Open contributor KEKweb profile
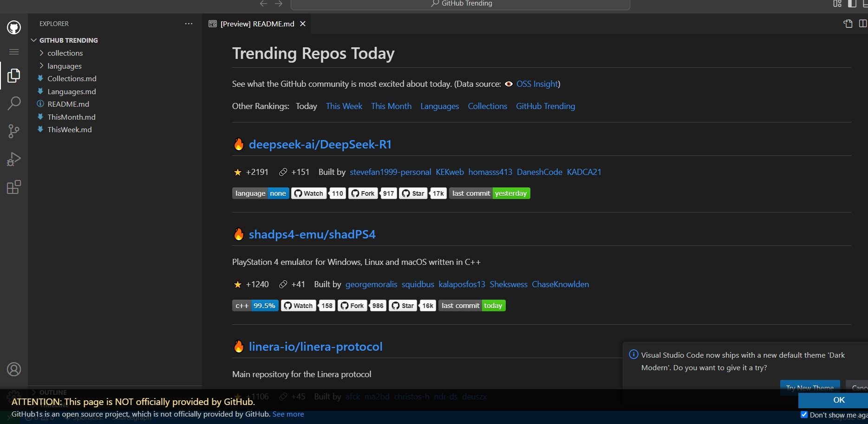 pos(450,172)
